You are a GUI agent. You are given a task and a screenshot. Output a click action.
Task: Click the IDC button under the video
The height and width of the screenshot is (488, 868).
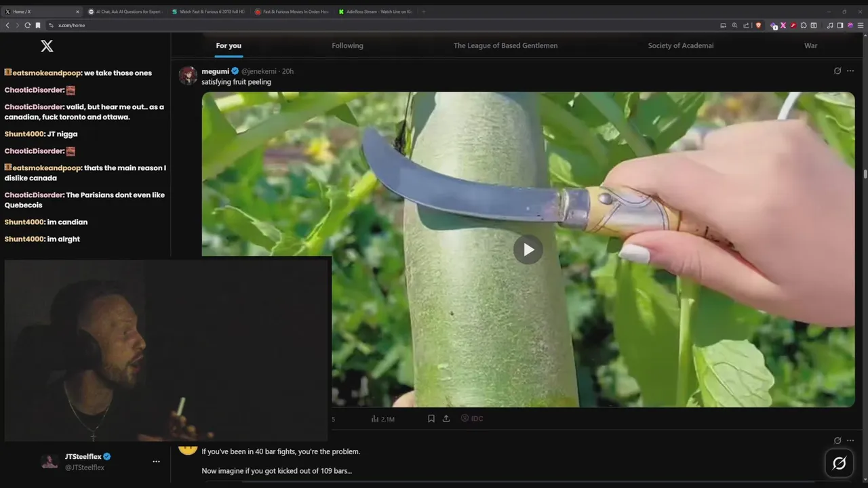(x=472, y=419)
